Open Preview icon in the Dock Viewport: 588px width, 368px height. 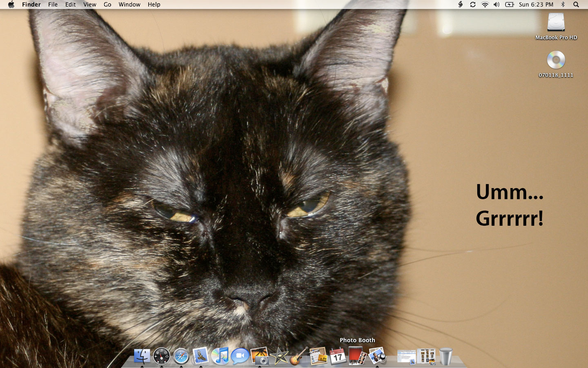[377, 356]
